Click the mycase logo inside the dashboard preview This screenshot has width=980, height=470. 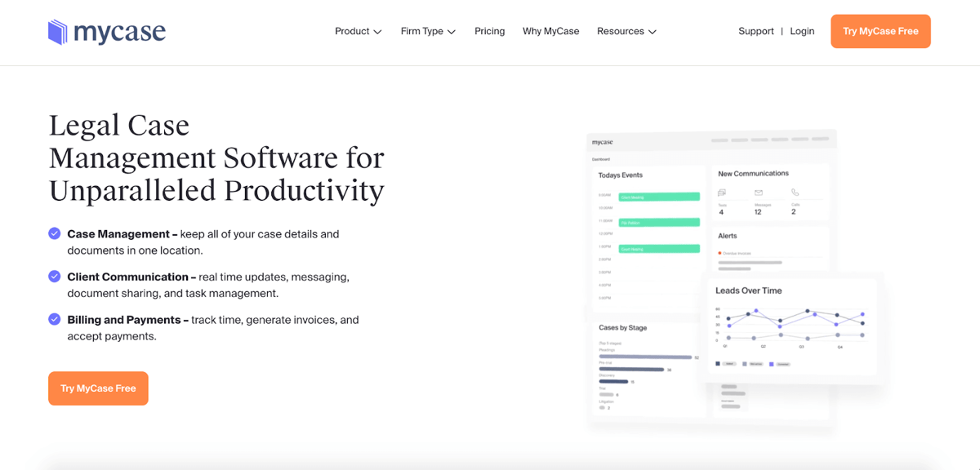(x=601, y=141)
